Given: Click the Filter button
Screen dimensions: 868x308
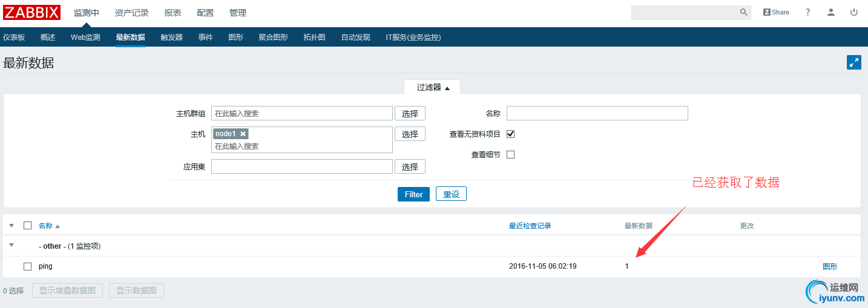Looking at the screenshot, I should tap(413, 194).
